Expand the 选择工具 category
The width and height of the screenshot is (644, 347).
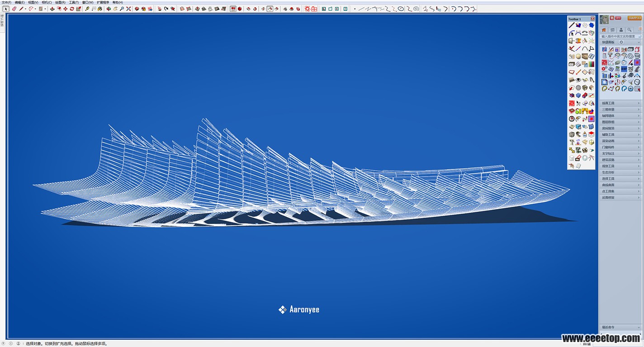tap(620, 179)
